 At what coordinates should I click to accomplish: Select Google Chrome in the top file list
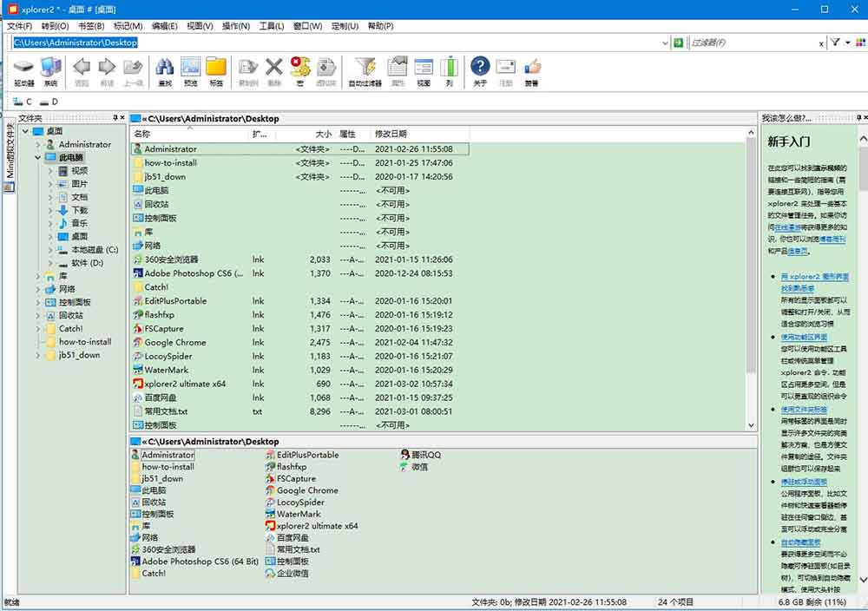[x=175, y=343]
